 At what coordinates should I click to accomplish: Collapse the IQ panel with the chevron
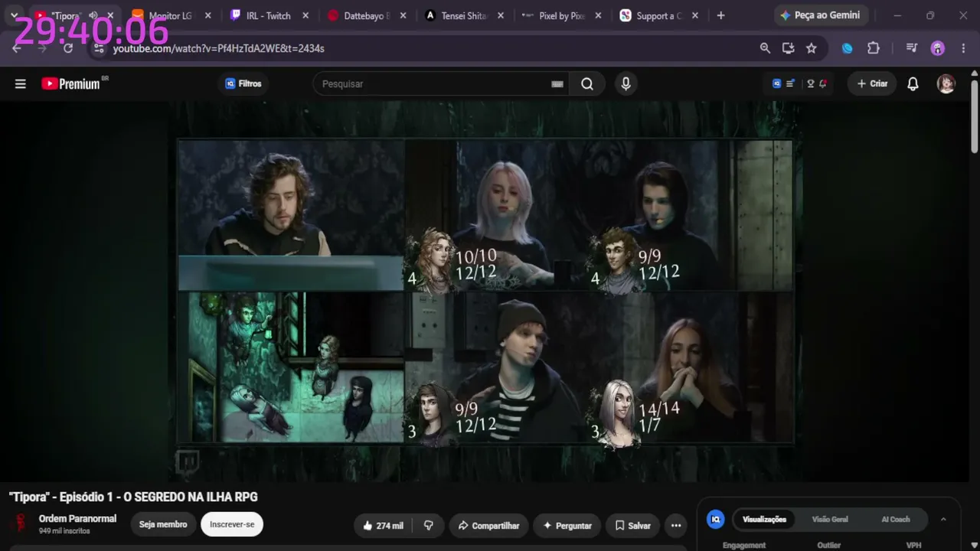pyautogui.click(x=943, y=520)
